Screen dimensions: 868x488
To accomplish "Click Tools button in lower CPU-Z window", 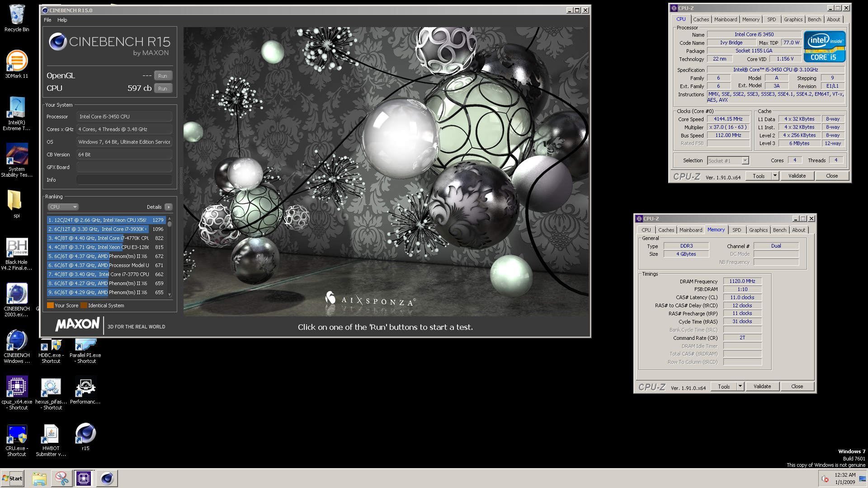I will 724,387.
